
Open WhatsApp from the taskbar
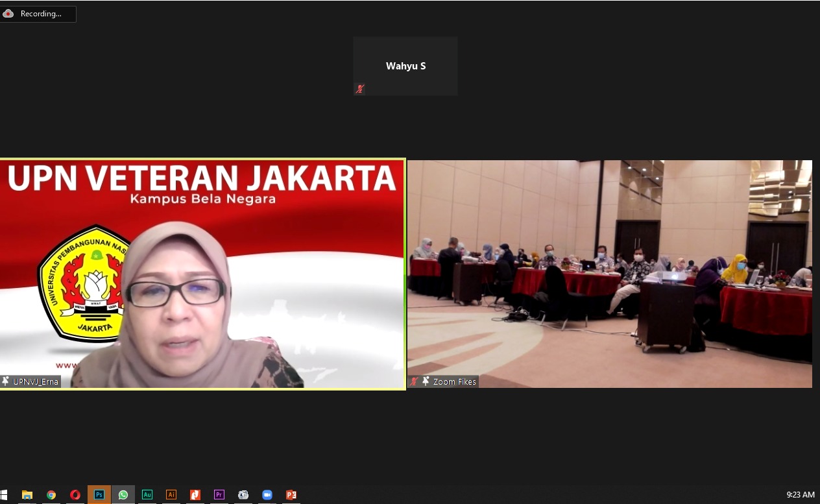(123, 494)
